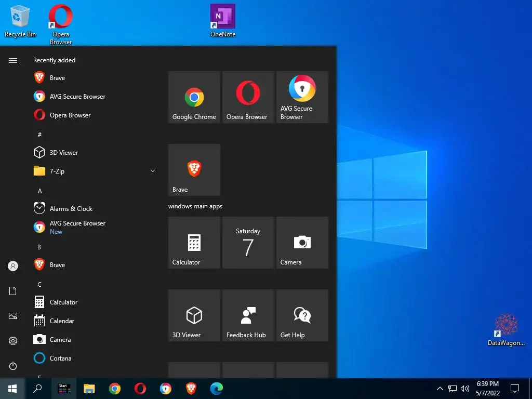
Task: Open AVG Secure Browser marked New
Action: click(x=95, y=227)
